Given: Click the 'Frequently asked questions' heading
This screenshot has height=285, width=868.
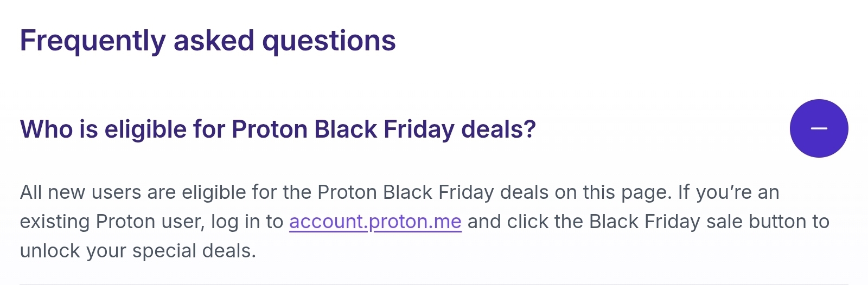Looking at the screenshot, I should point(208,41).
